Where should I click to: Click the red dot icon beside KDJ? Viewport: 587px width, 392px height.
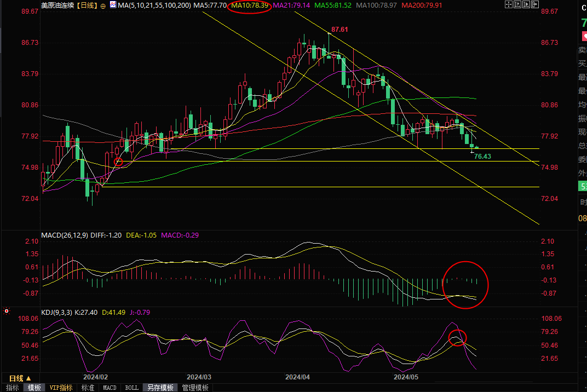[x=6, y=312]
